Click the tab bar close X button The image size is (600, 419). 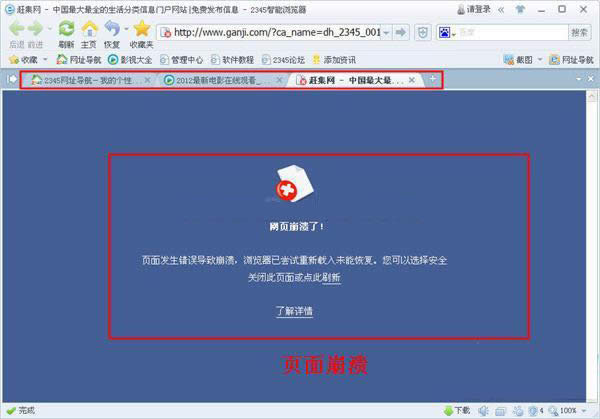pos(591,78)
